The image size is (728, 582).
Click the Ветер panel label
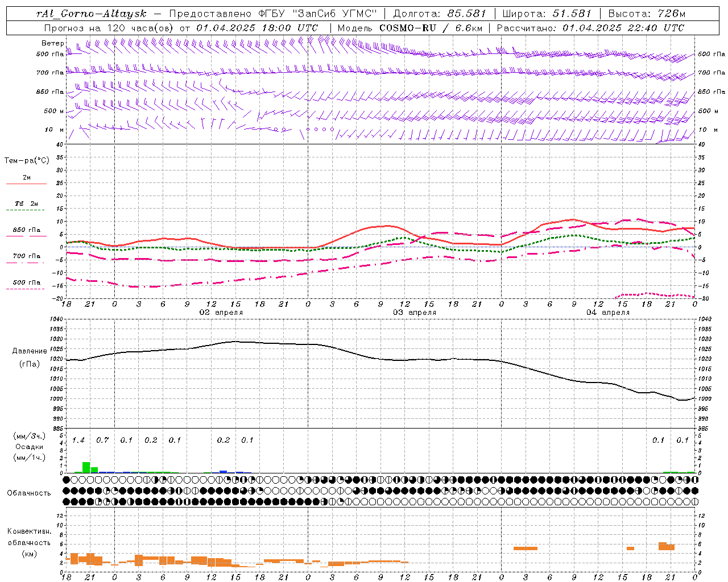click(x=53, y=43)
